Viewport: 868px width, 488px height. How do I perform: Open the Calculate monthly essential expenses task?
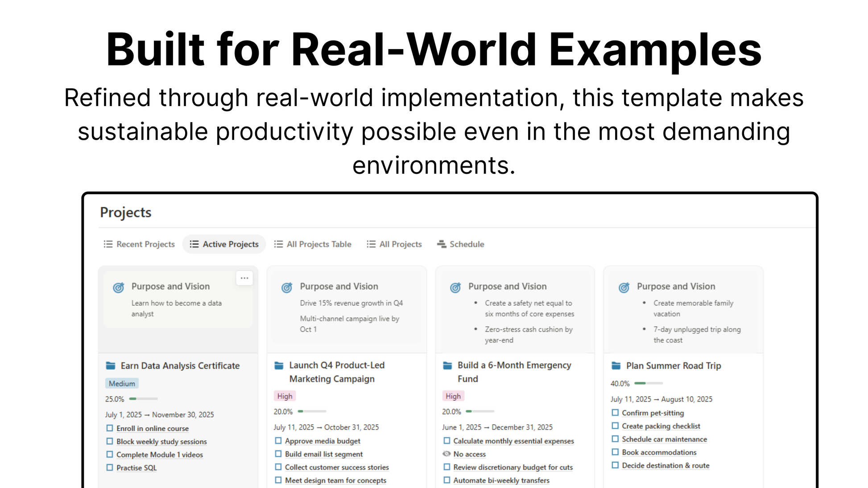pyautogui.click(x=514, y=441)
